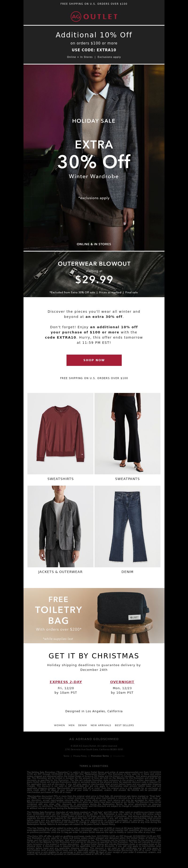188x868 pixels.
Task: Open the Jackets & Outerwear label
Action: coord(60,572)
